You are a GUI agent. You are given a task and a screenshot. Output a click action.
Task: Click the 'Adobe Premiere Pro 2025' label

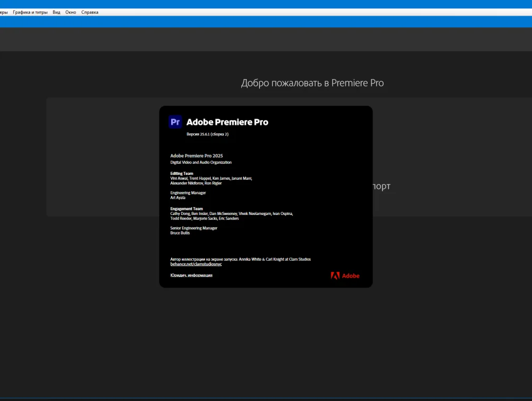pos(196,155)
